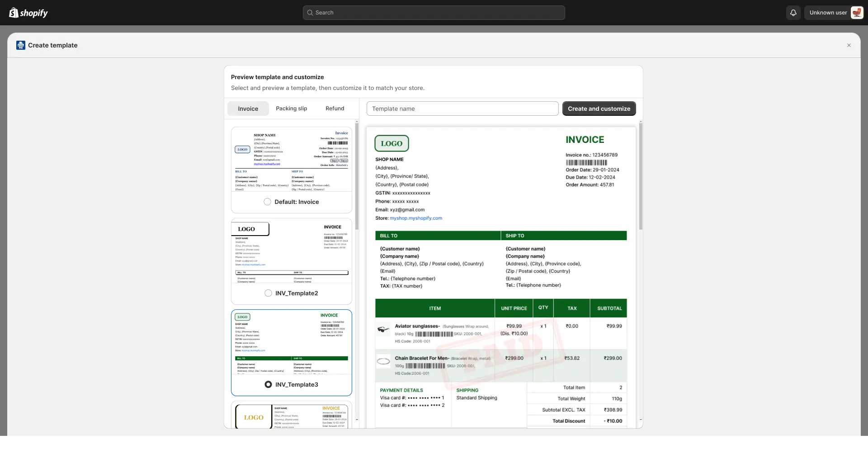Click the green LOGO box in preview
Screen dimensions: 868x463
point(392,143)
